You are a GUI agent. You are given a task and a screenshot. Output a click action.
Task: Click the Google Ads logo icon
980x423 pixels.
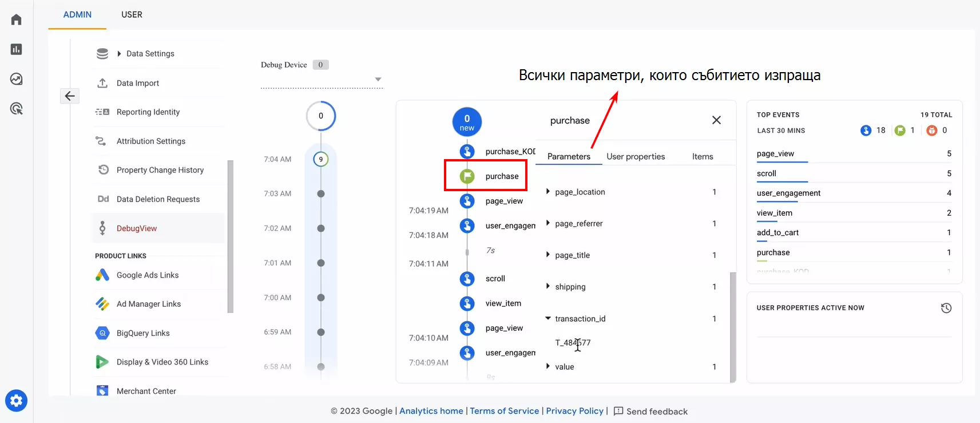(x=102, y=275)
